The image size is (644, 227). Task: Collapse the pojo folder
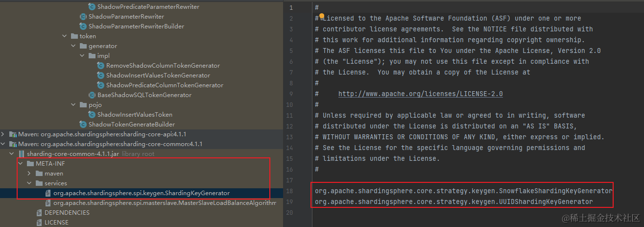(x=73, y=104)
